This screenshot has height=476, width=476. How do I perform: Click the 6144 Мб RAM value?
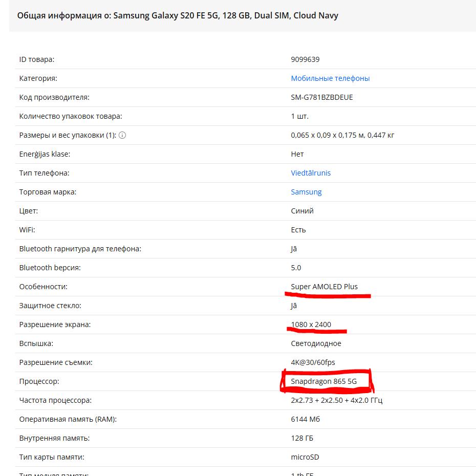[x=305, y=419]
